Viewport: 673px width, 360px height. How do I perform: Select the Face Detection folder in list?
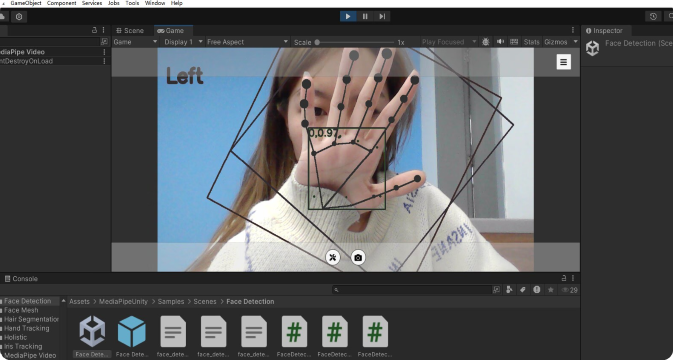coord(27,301)
